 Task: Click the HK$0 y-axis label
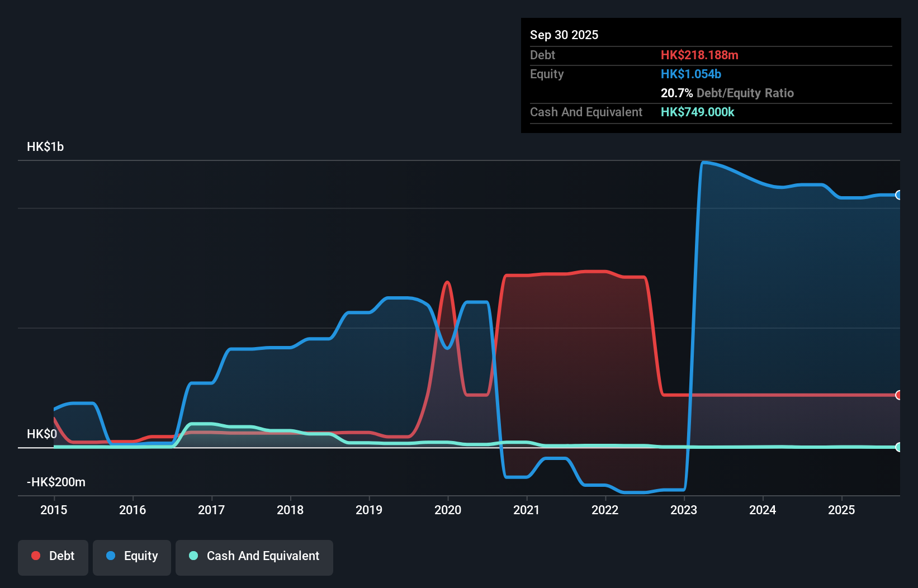click(x=42, y=434)
